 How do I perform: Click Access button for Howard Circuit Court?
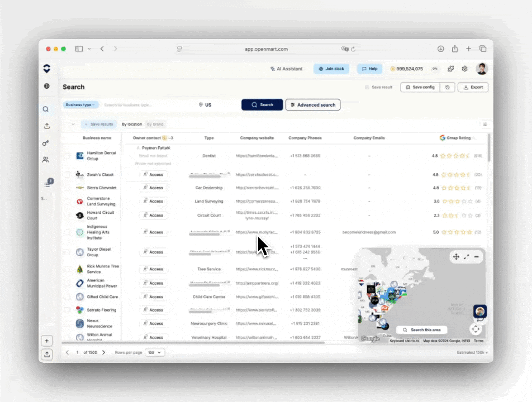pyautogui.click(x=153, y=215)
